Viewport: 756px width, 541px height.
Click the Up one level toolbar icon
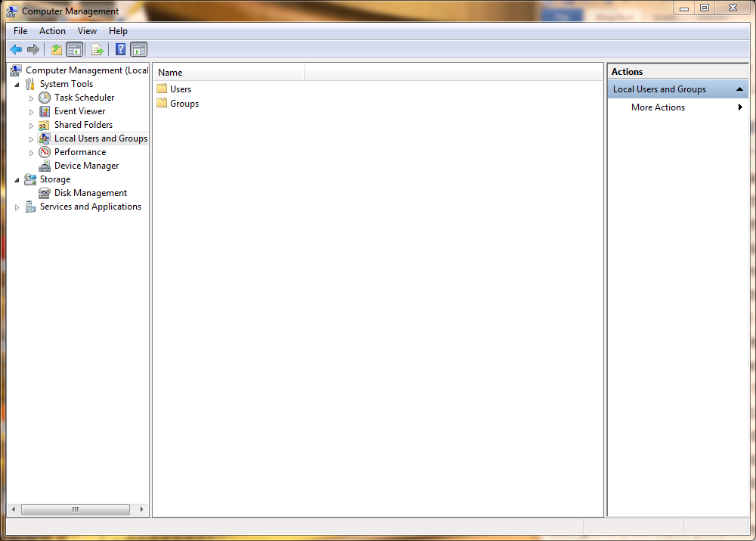coord(57,49)
